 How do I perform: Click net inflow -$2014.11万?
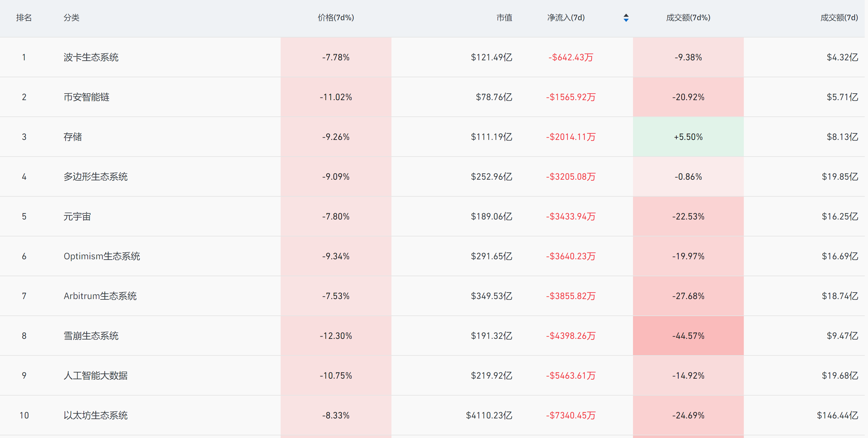pos(571,137)
